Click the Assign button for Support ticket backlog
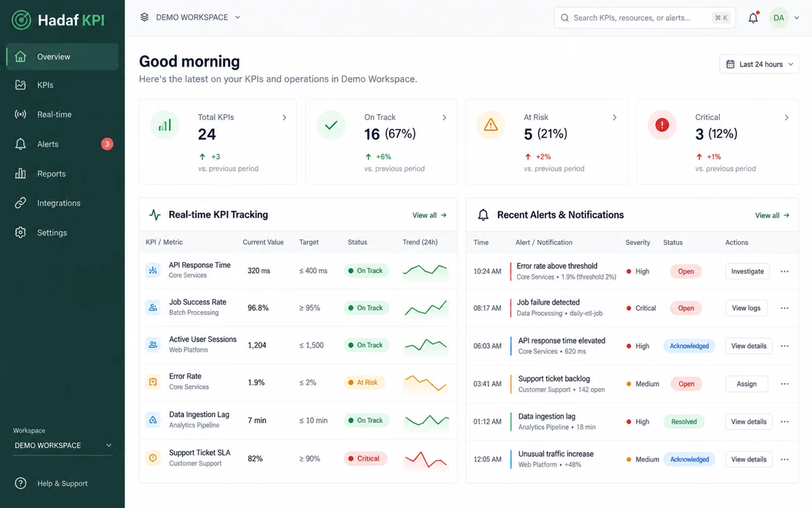Viewport: 812px width, 508px height. tap(747, 384)
